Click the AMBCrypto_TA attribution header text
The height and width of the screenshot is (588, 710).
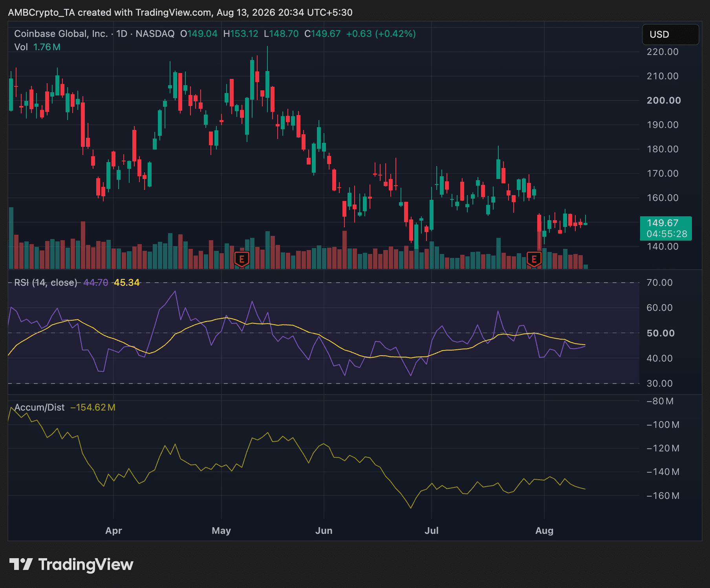click(x=180, y=13)
